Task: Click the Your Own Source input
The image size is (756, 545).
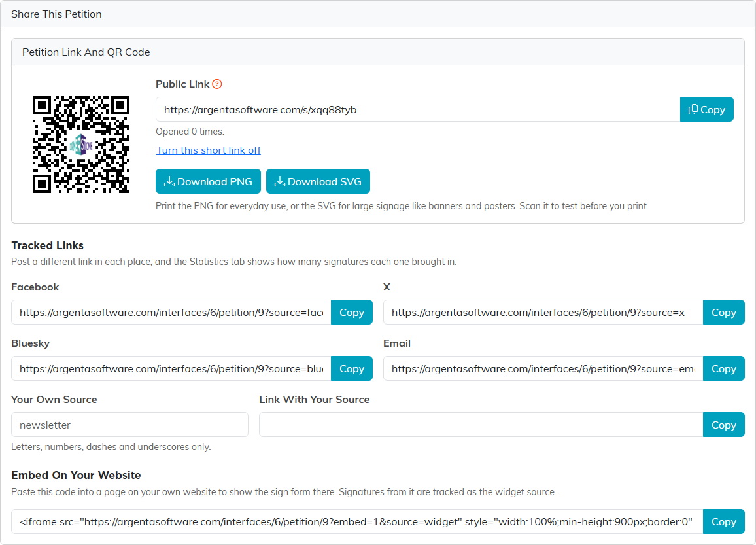Action: (x=129, y=425)
